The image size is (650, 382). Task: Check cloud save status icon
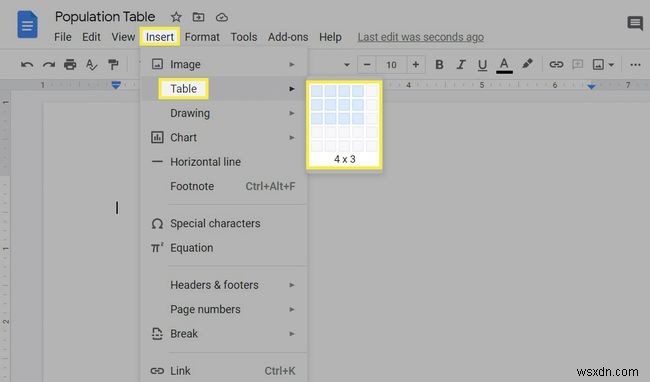222,17
